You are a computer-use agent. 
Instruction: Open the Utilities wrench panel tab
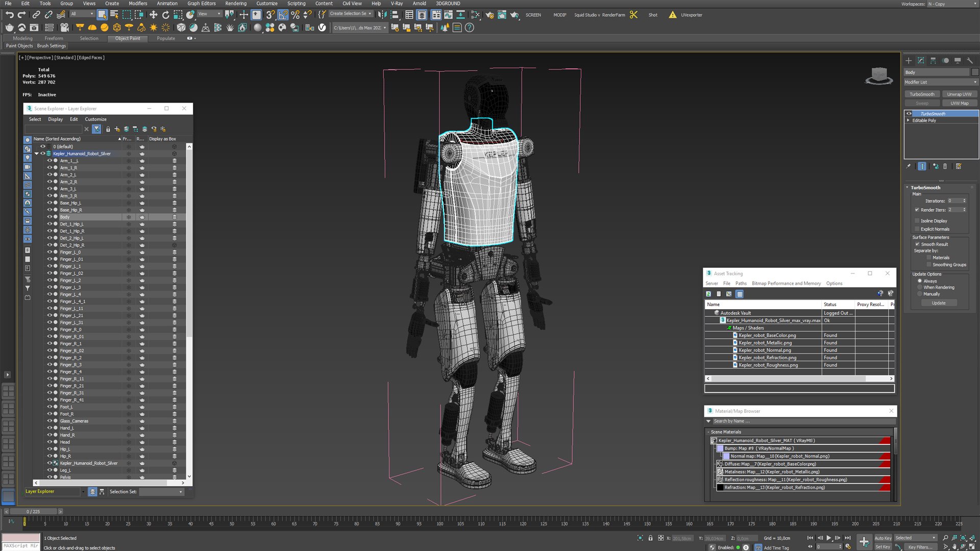[970, 60]
